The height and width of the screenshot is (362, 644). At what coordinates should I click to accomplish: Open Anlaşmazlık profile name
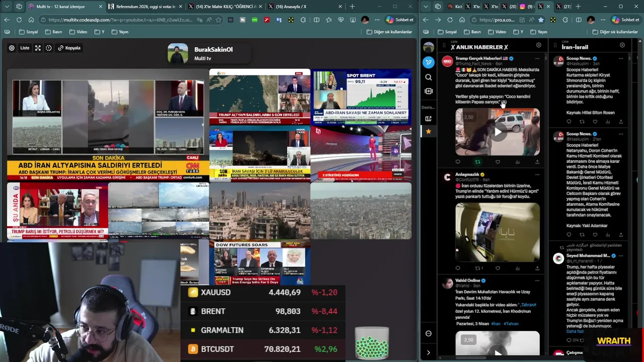tap(467, 174)
